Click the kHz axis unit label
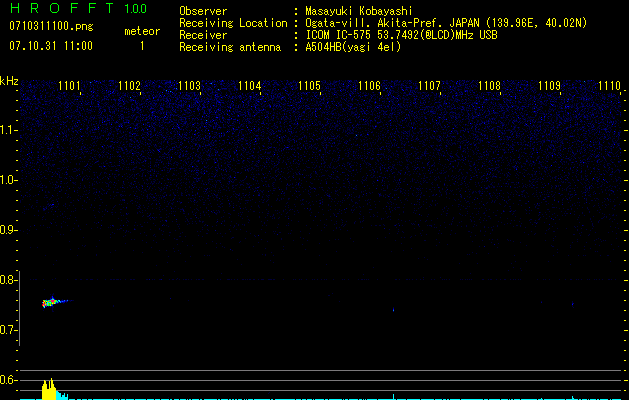 [9, 81]
